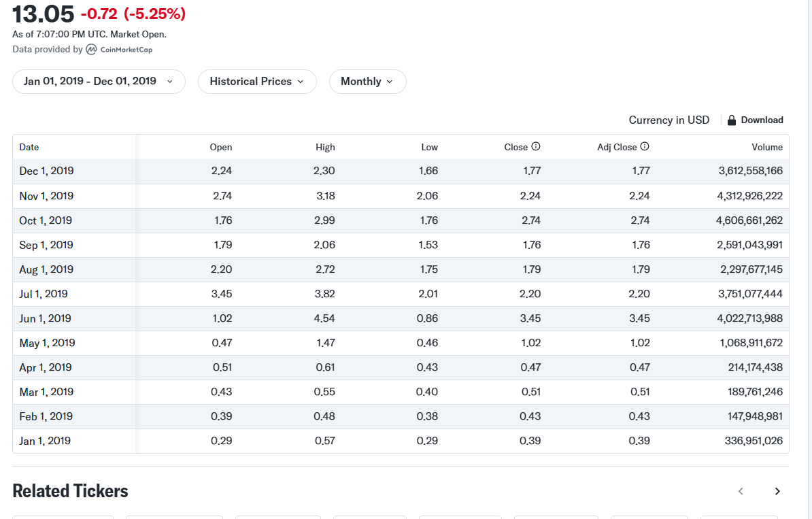The height and width of the screenshot is (519, 812).
Task: Click the Currency in USD label
Action: point(669,120)
